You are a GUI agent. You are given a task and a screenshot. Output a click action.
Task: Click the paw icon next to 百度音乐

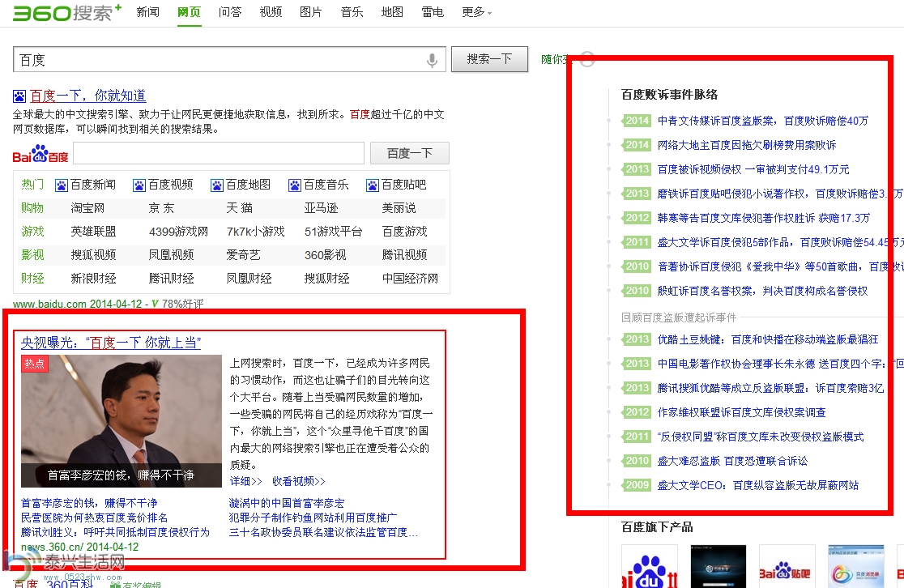pos(295,185)
